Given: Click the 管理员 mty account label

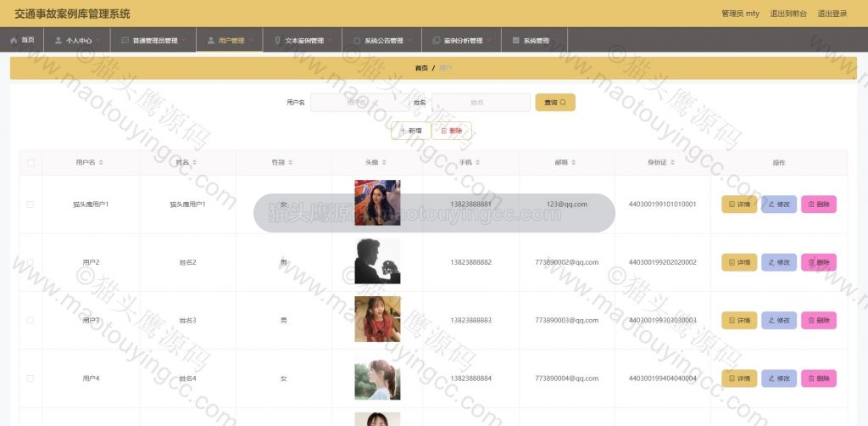Looking at the screenshot, I should [740, 14].
